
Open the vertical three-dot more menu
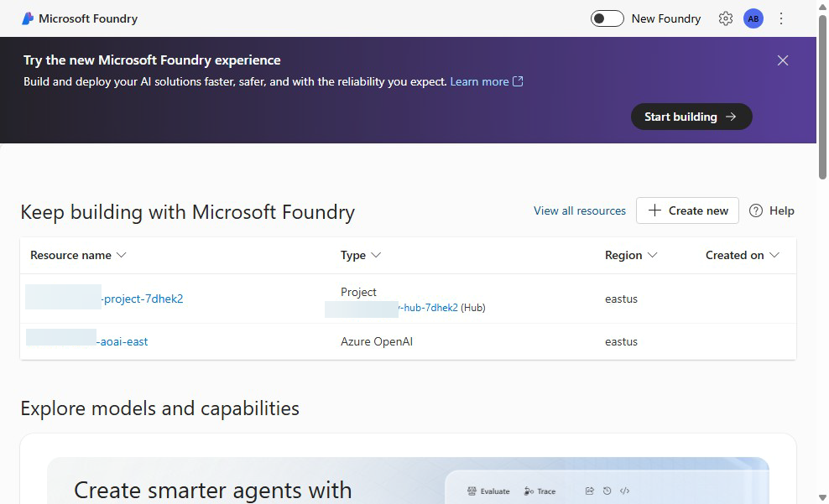coord(781,18)
